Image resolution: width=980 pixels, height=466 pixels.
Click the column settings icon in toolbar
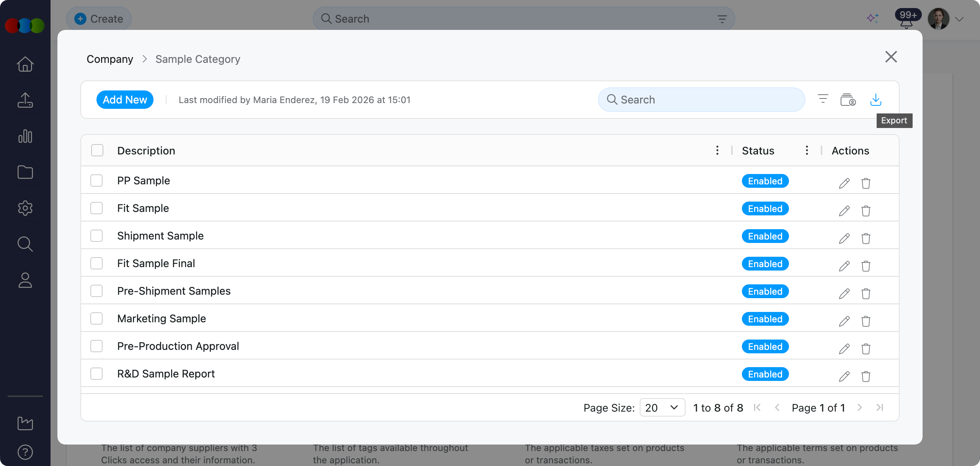pos(848,100)
